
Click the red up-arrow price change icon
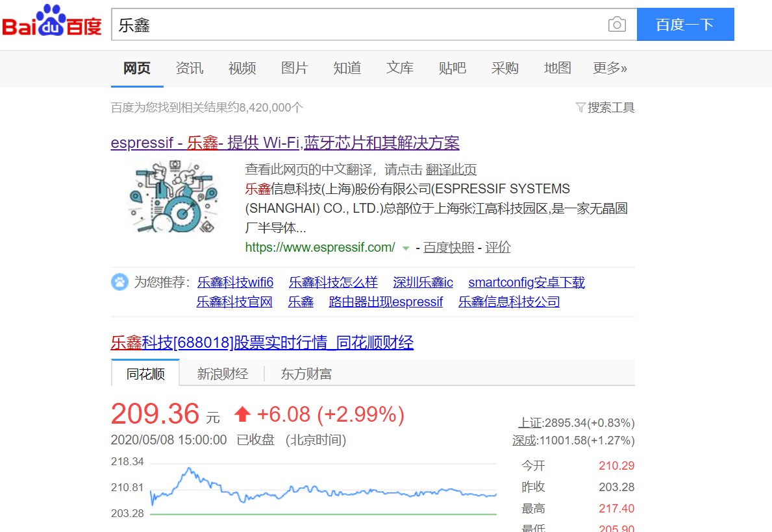pos(242,415)
